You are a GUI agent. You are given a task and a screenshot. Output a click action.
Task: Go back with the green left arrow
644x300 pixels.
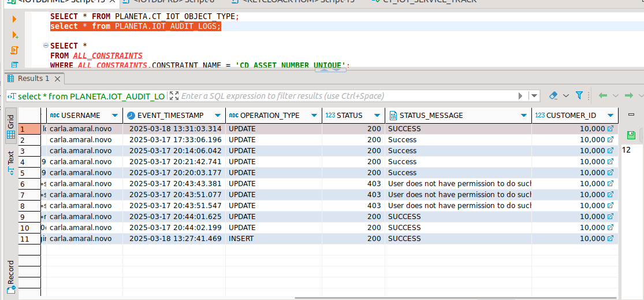click(603, 95)
